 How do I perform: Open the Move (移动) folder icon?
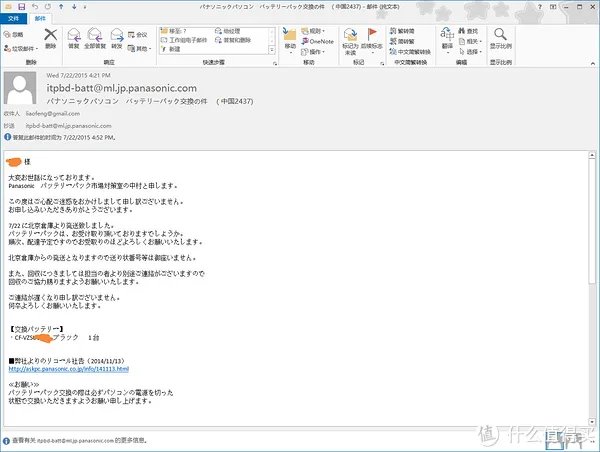pyautogui.click(x=290, y=39)
